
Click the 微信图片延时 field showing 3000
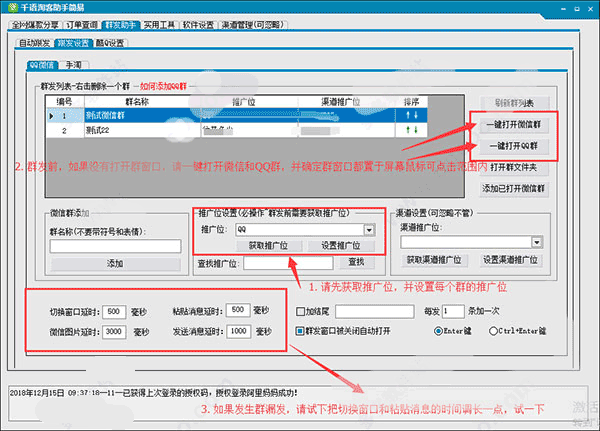pos(114,331)
